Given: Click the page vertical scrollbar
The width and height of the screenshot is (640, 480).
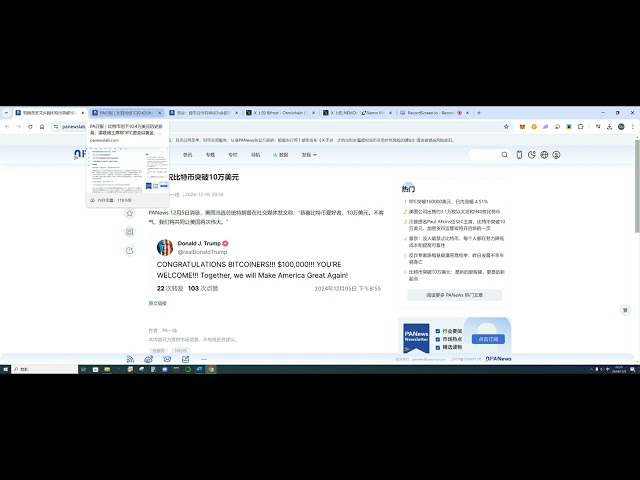Looking at the screenshot, I should (x=637, y=186).
